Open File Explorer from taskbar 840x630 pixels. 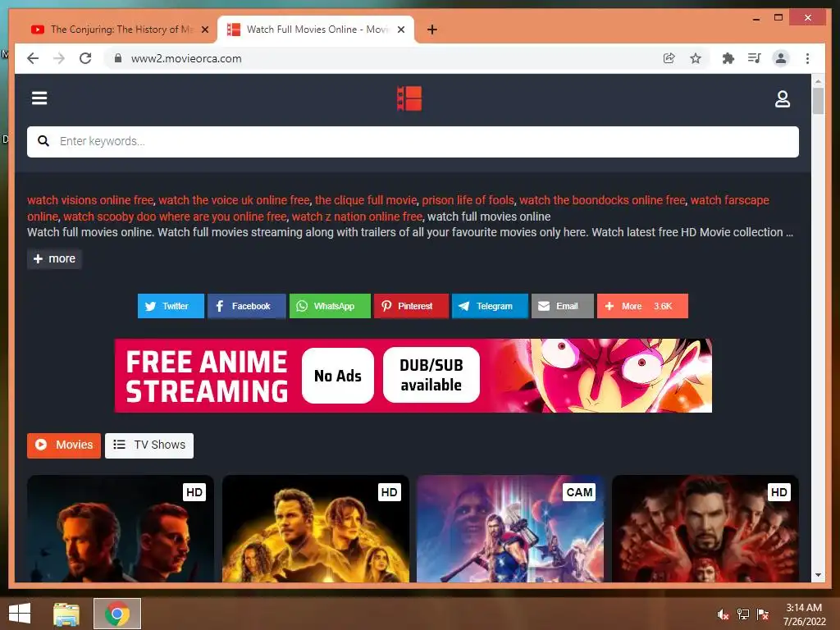point(66,614)
